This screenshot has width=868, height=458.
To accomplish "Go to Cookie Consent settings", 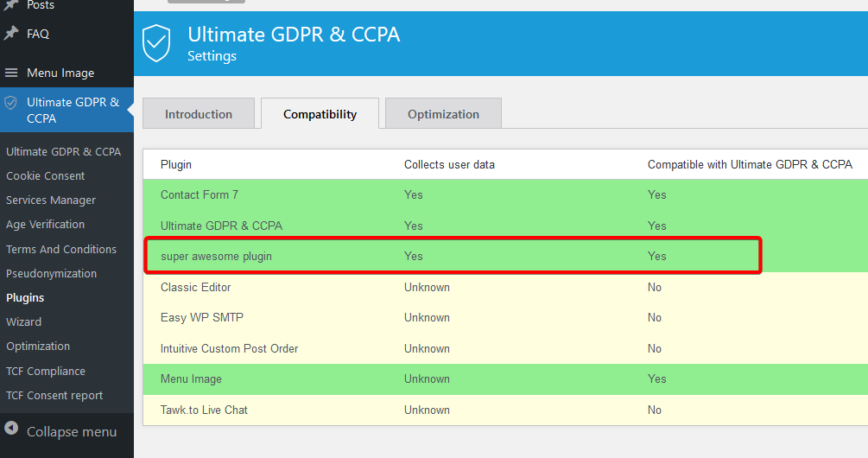I will (x=46, y=175).
